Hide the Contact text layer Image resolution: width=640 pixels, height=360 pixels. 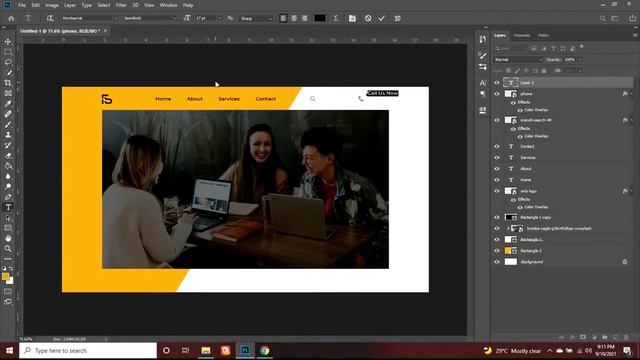(x=497, y=147)
